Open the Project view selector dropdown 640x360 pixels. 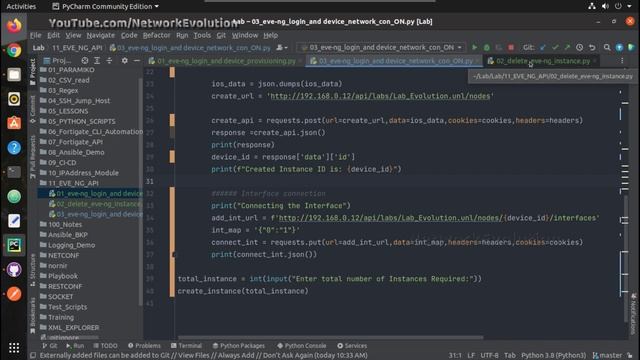click(x=58, y=60)
